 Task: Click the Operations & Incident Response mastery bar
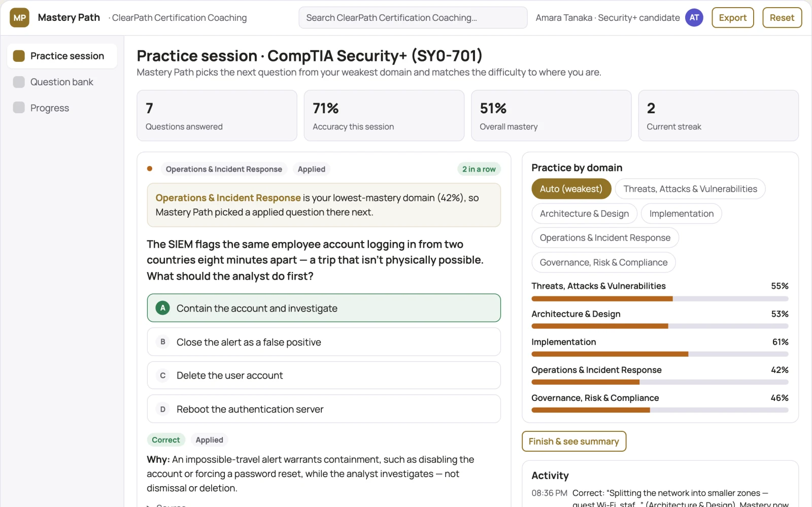point(660,382)
